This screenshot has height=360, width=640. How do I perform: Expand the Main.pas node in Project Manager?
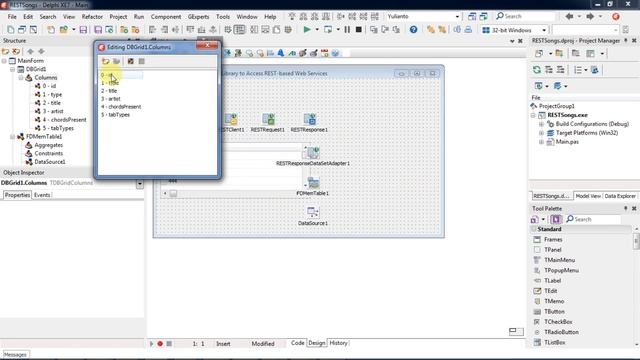point(542,142)
